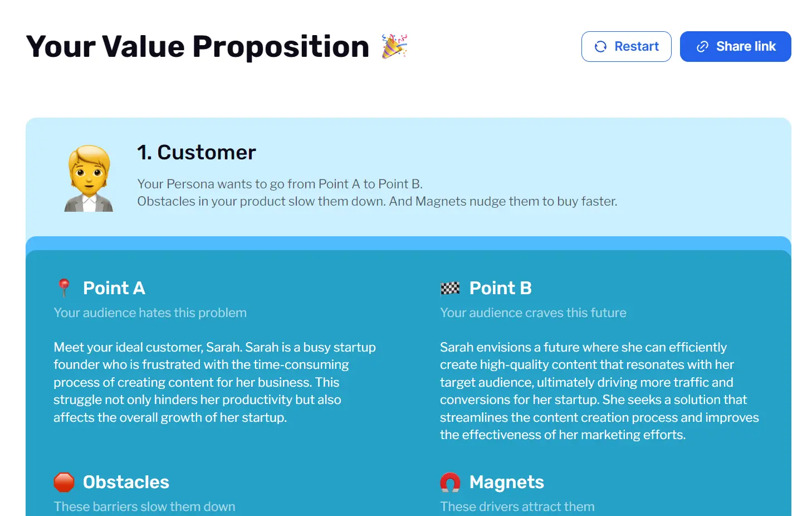Click the Point A heading text
The image size is (812, 516).
[114, 288]
